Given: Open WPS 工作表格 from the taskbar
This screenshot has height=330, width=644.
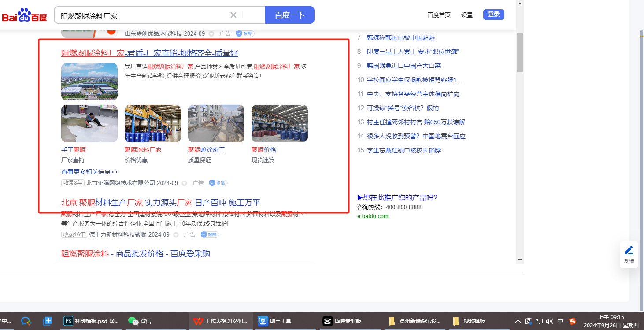Looking at the screenshot, I should click(222, 321).
